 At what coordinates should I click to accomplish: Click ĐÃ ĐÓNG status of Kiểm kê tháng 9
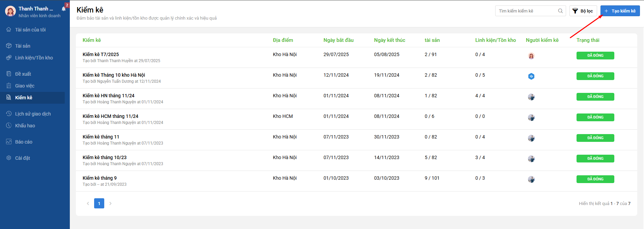[595, 179]
